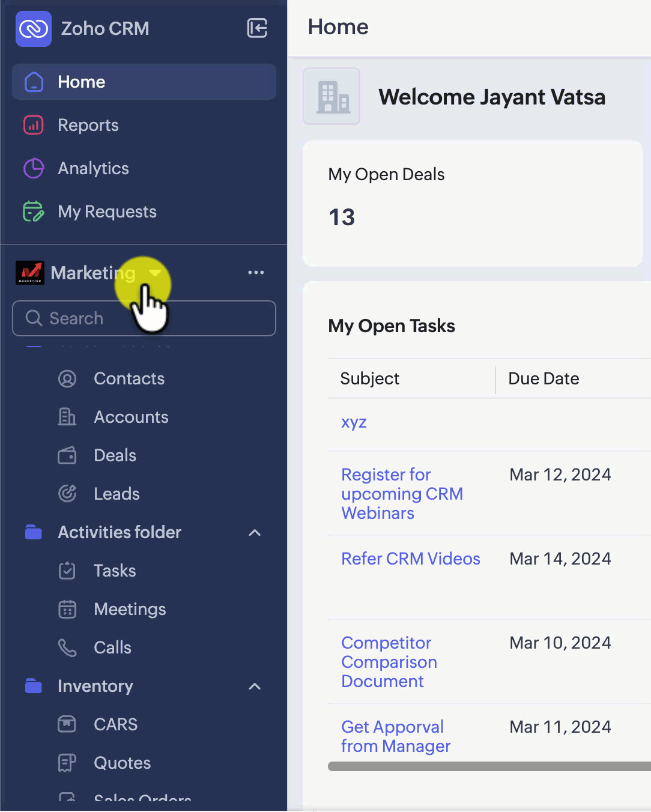Image resolution: width=651 pixels, height=812 pixels.
Task: Click the My Requests icon
Action: point(34,211)
